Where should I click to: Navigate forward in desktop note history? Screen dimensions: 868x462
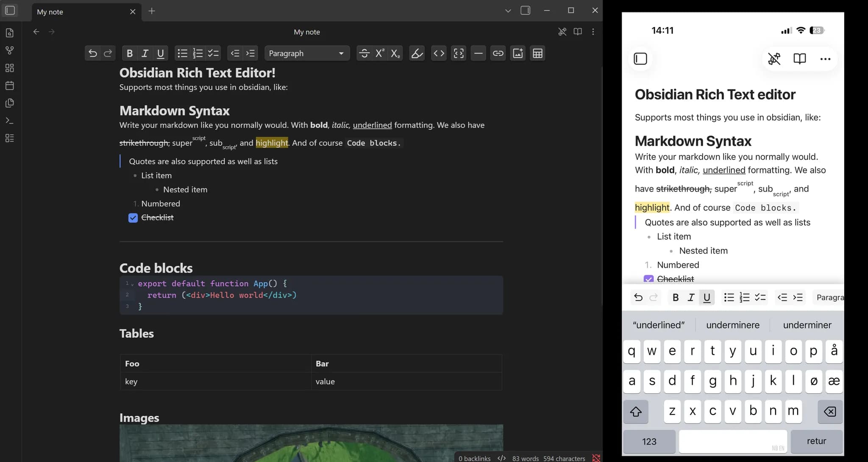[52, 32]
